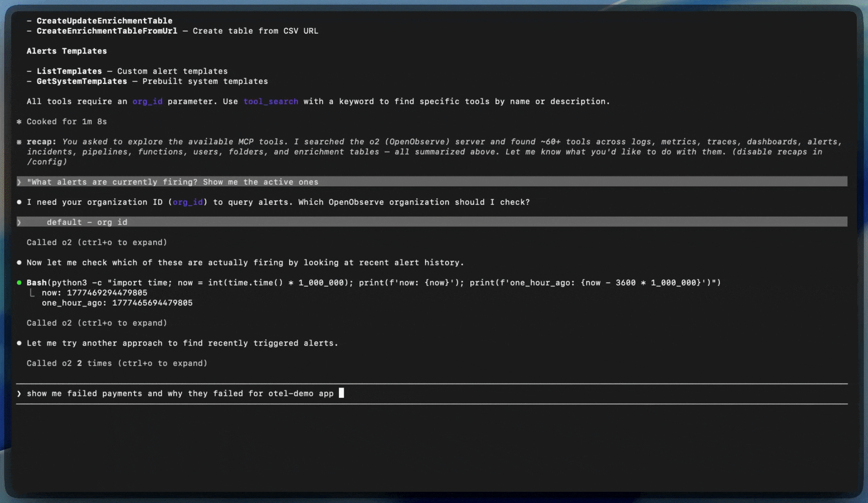Image resolution: width=868 pixels, height=503 pixels.
Task: Click the 'GetSystemTemplates' tool name
Action: pos(82,82)
